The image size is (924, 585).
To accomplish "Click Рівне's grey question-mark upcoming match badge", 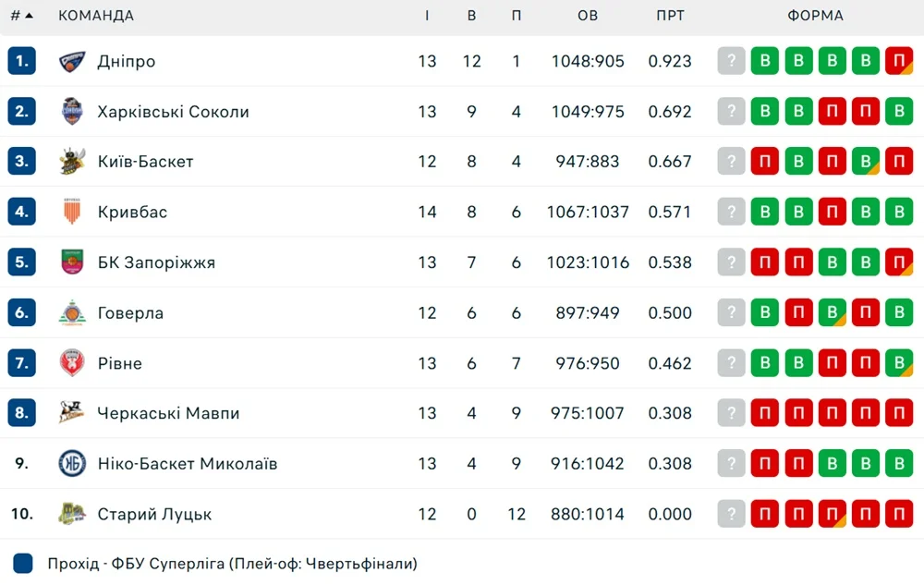I will pos(731,363).
